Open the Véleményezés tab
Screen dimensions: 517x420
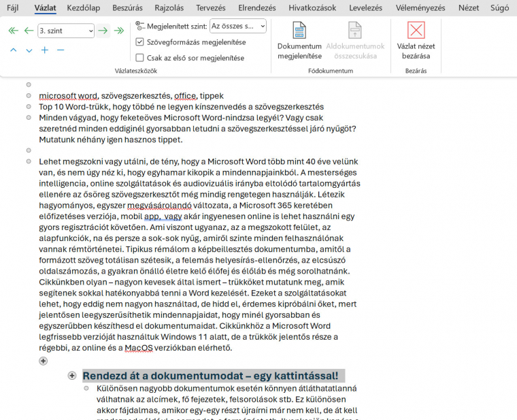click(x=420, y=7)
